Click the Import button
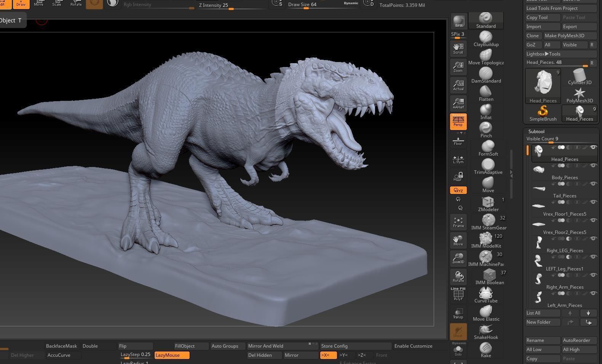This screenshot has width=602, height=364. [x=543, y=27]
